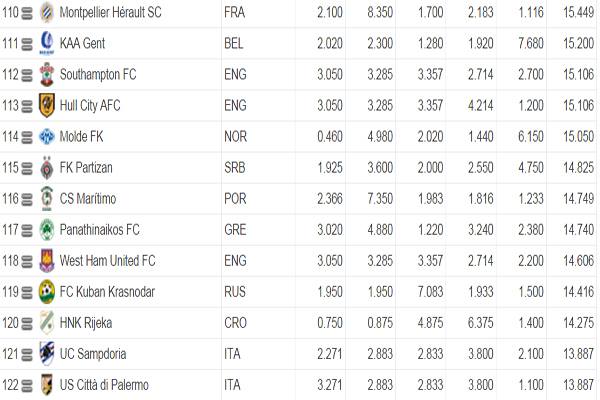This screenshot has width=600, height=400.
Task: Click the UC Sampdoria club logo
Action: (x=46, y=354)
